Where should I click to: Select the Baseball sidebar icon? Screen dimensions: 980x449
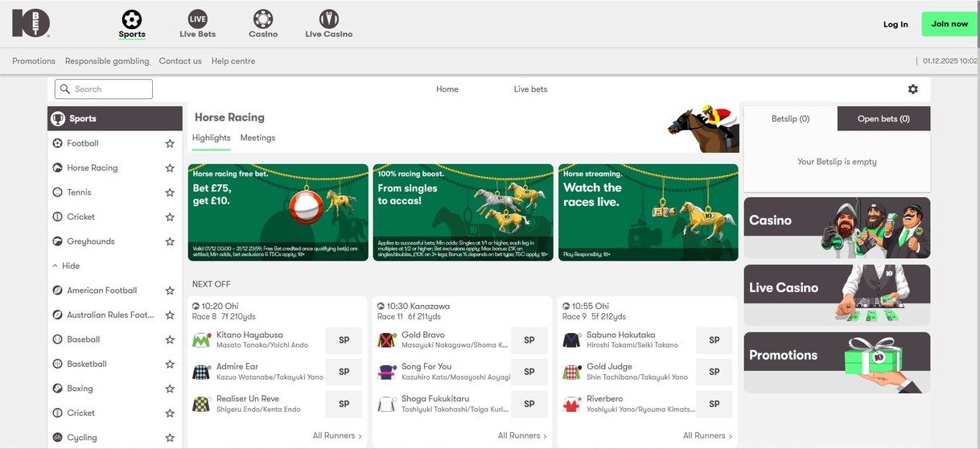tap(58, 340)
